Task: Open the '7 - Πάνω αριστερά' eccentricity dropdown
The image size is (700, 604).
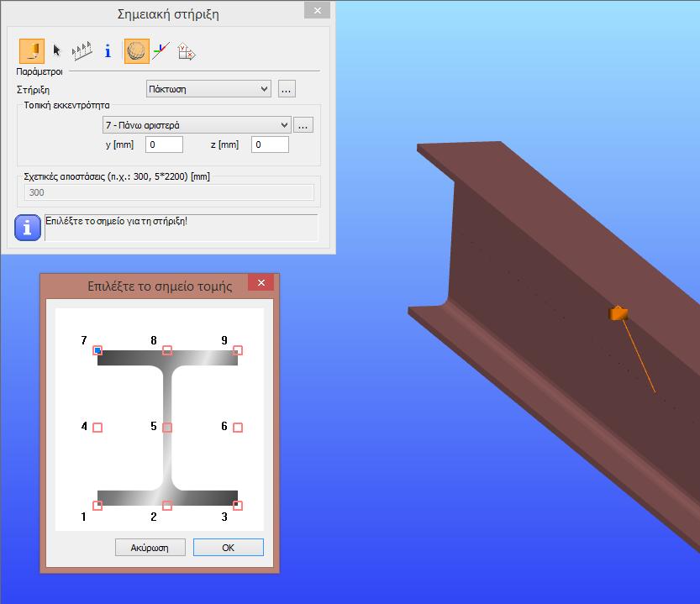Action: pos(197,125)
